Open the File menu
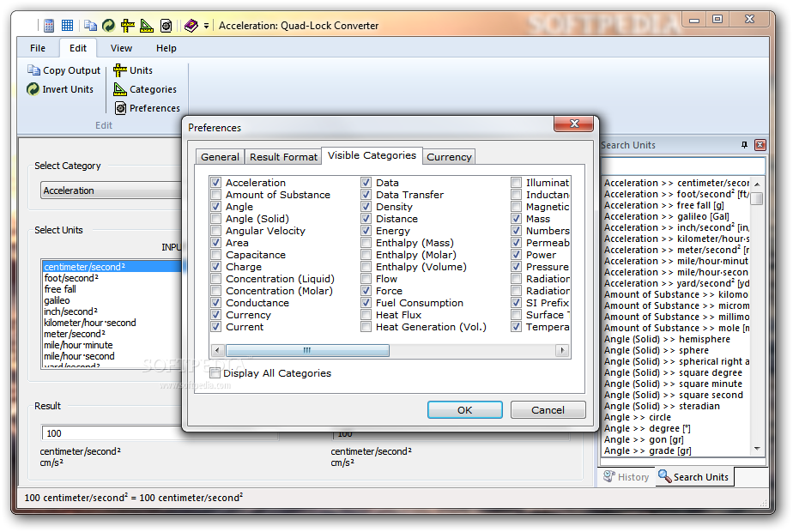793x532 pixels. tap(38, 48)
